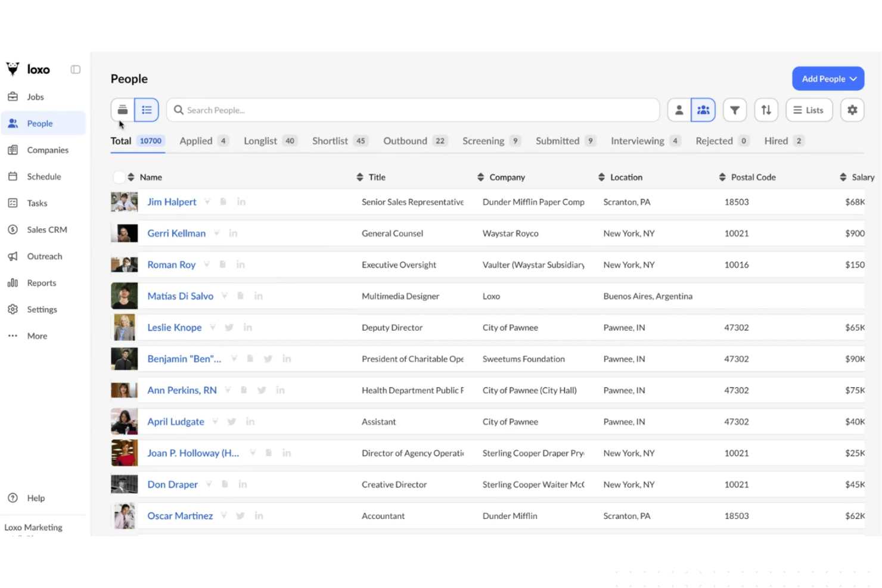Open the Lists menu button
Screen dimensions: 882x588
point(809,110)
